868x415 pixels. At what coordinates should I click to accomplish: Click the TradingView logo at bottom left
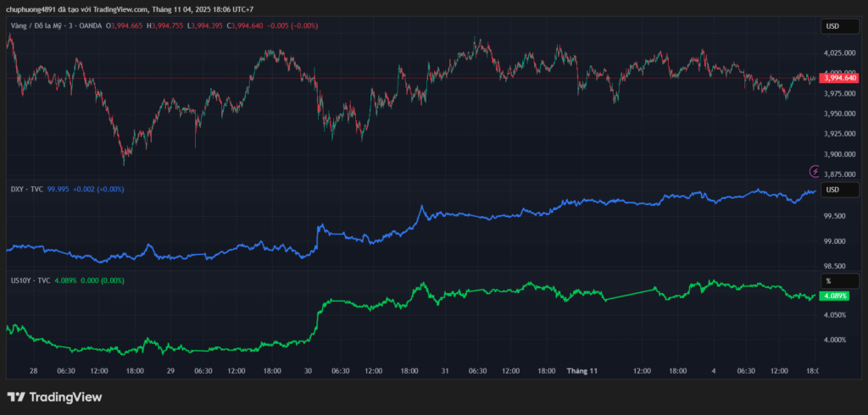click(54, 397)
